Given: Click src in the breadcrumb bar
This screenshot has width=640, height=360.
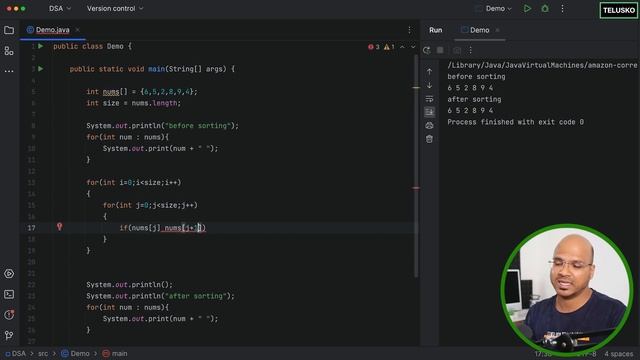Looking at the screenshot, I should (x=43, y=353).
